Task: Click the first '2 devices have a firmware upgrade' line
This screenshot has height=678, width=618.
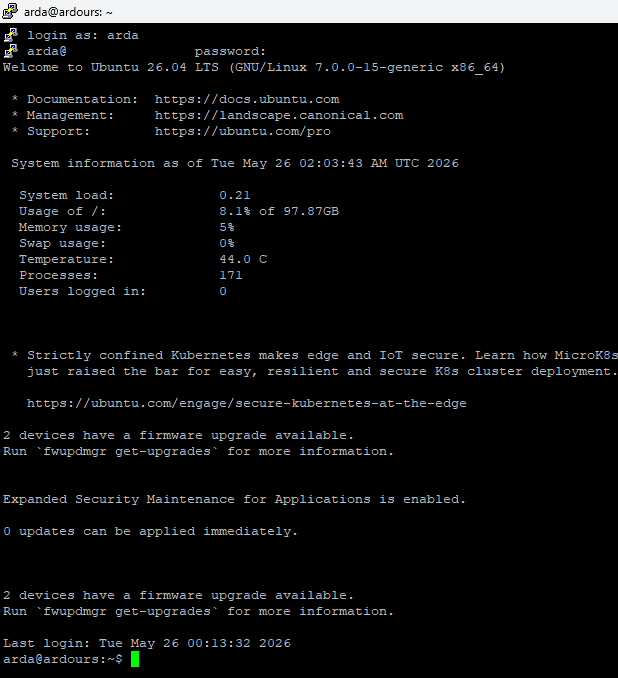Action: click(178, 435)
